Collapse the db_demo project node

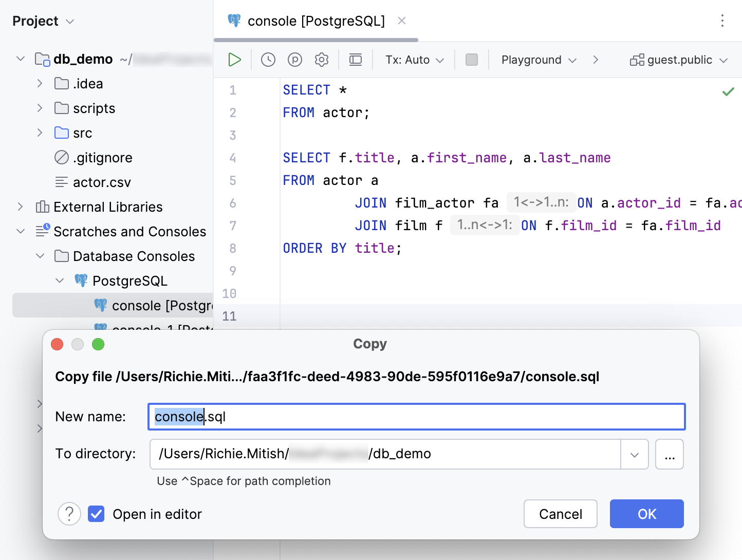[x=20, y=59]
